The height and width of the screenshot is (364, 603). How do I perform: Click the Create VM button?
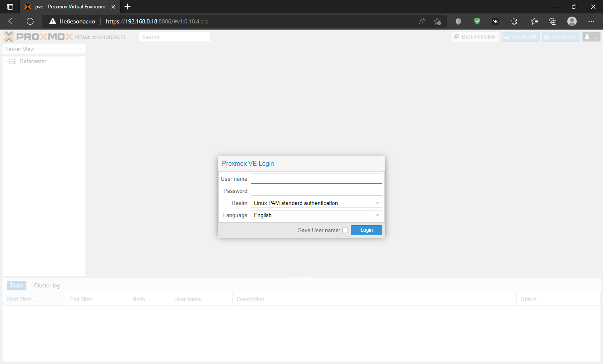coord(521,37)
